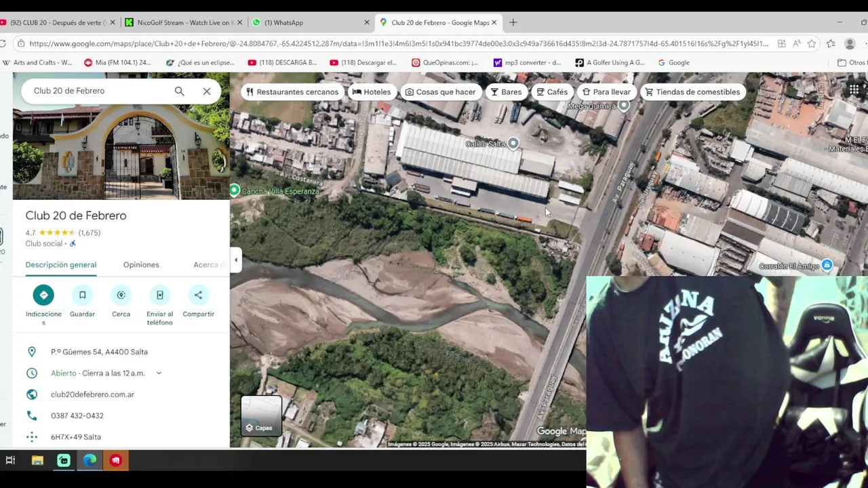Click the Compartir share icon

pos(198,295)
